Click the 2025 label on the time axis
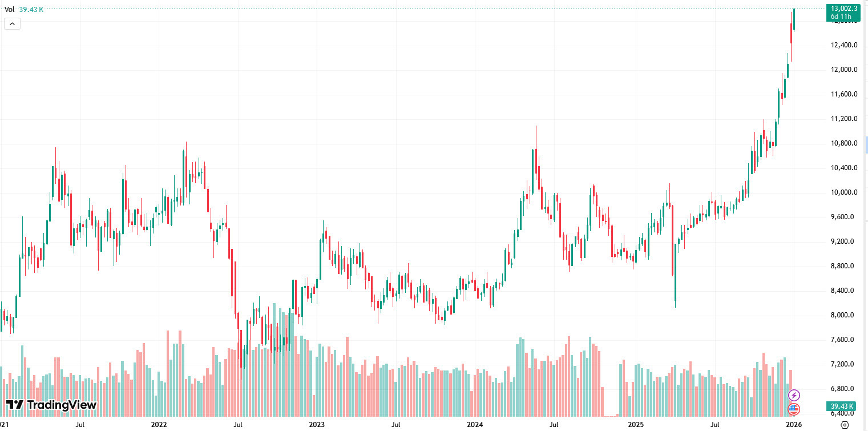Viewport: 868px width, 431px height. pos(635,425)
